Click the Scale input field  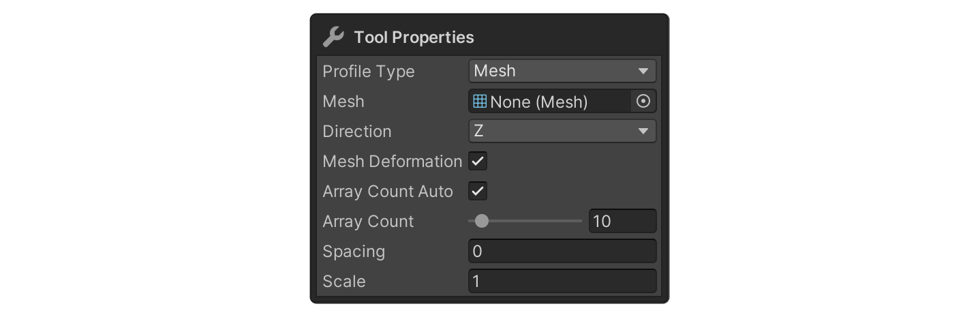click(562, 281)
